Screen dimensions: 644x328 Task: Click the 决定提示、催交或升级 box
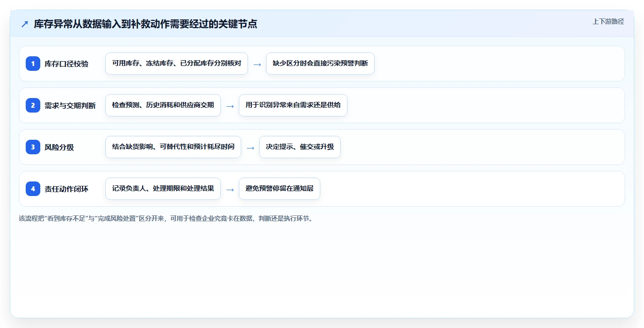300,147
